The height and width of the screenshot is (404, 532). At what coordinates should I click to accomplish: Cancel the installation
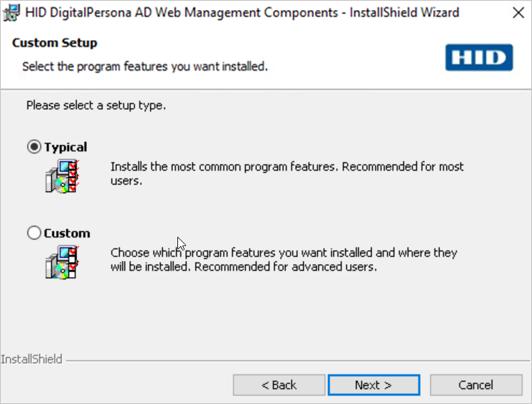[476, 385]
